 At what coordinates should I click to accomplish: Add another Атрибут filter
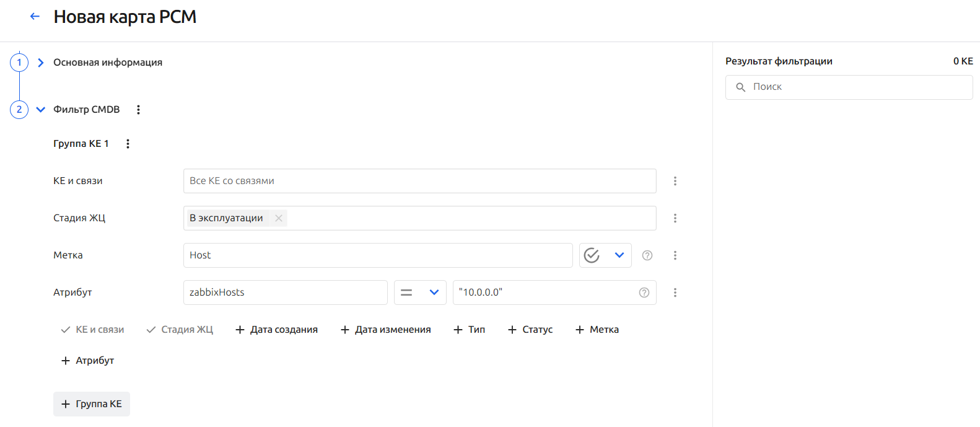87,361
